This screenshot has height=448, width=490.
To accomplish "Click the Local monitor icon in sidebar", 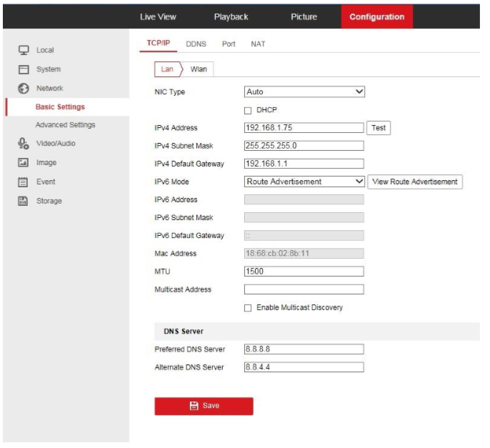I will [23, 50].
